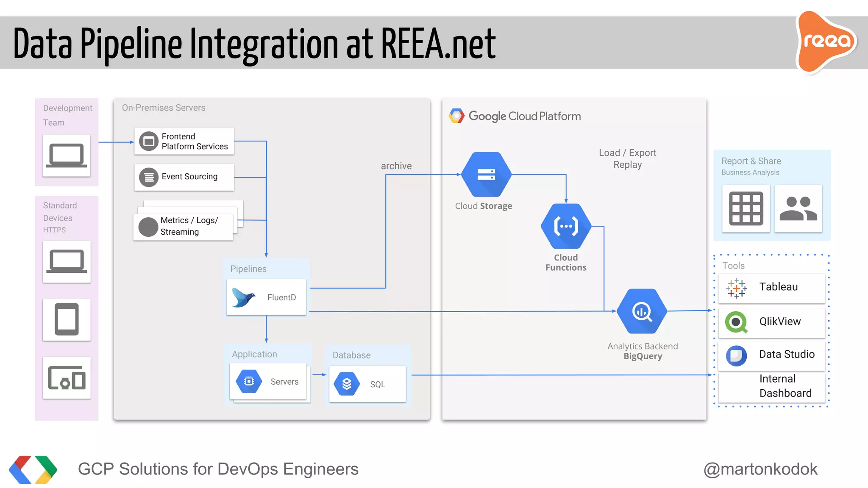Click the orange reea logo
Viewport: 868px width, 488px height.
[x=826, y=42]
